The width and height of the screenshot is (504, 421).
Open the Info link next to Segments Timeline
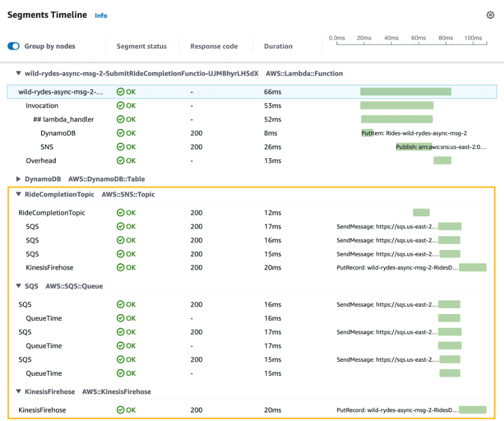(x=100, y=15)
